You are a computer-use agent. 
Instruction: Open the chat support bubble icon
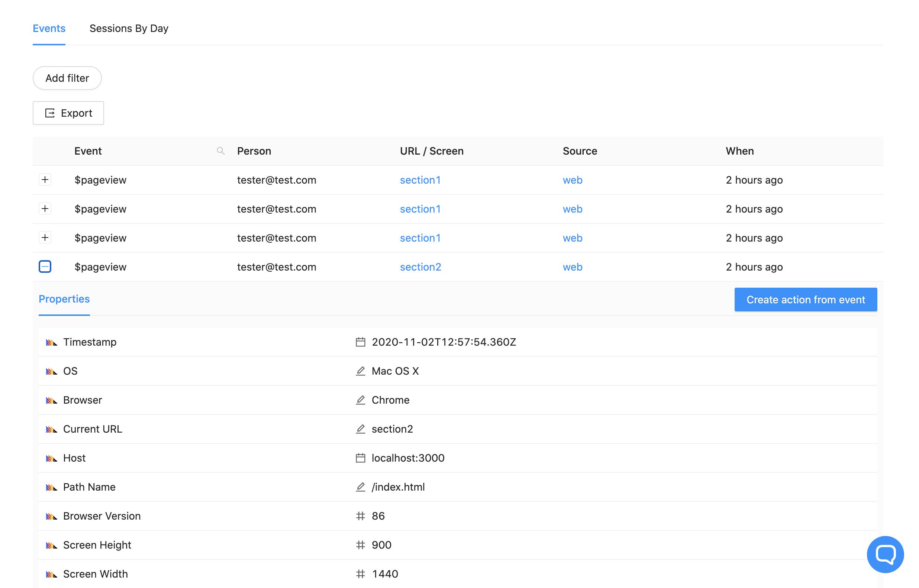click(x=885, y=555)
